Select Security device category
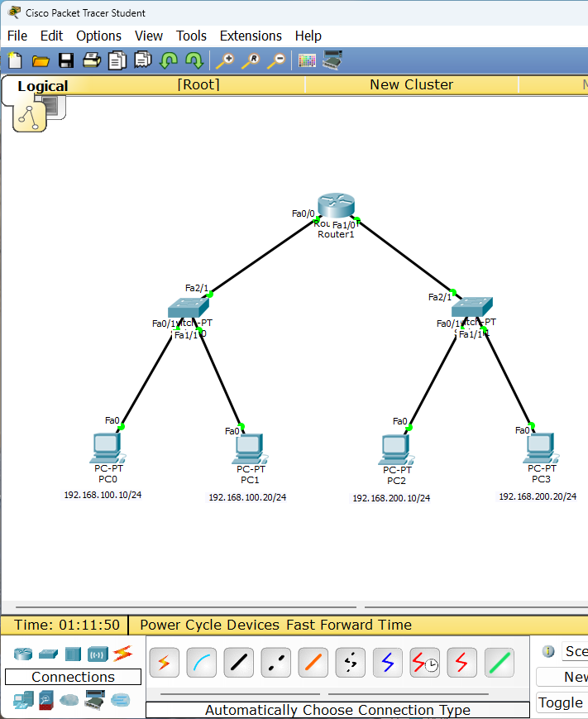This screenshot has width=588, height=719. click(45, 700)
